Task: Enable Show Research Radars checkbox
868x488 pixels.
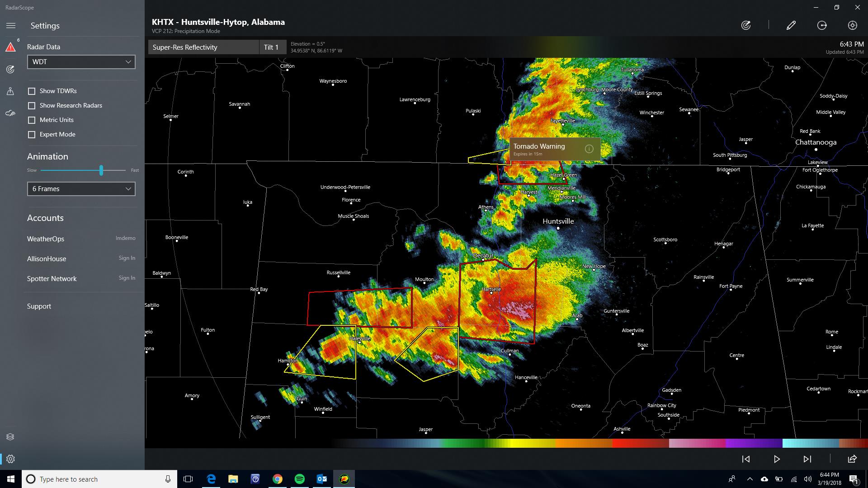Action: coord(32,105)
